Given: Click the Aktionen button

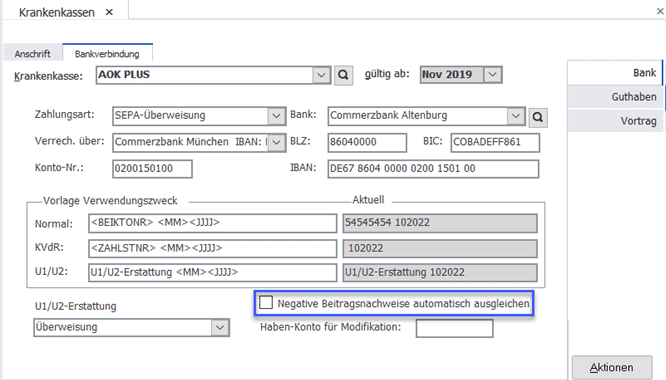Looking at the screenshot, I should point(612,367).
